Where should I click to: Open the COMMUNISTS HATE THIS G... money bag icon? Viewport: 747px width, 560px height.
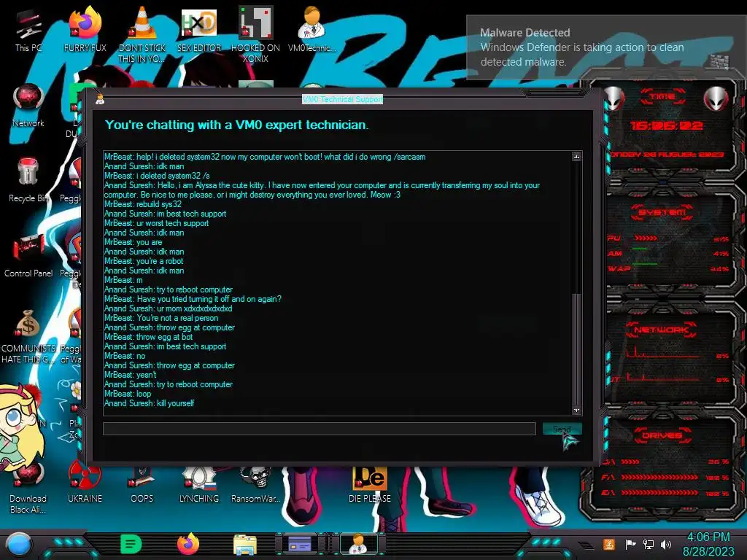pyautogui.click(x=28, y=335)
